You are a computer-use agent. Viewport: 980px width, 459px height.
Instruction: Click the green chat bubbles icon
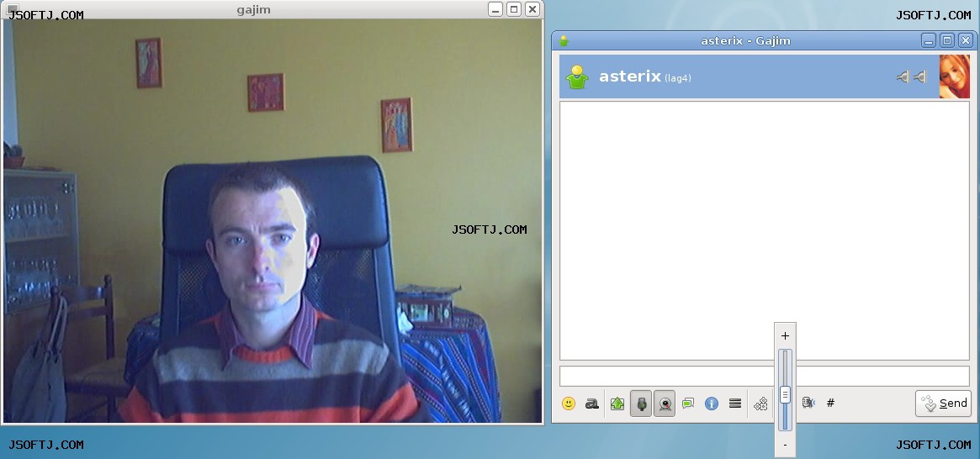tap(688, 404)
